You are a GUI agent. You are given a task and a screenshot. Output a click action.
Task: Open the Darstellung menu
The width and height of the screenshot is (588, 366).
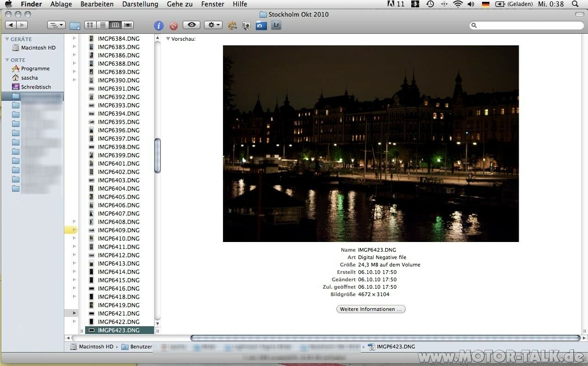click(x=140, y=4)
